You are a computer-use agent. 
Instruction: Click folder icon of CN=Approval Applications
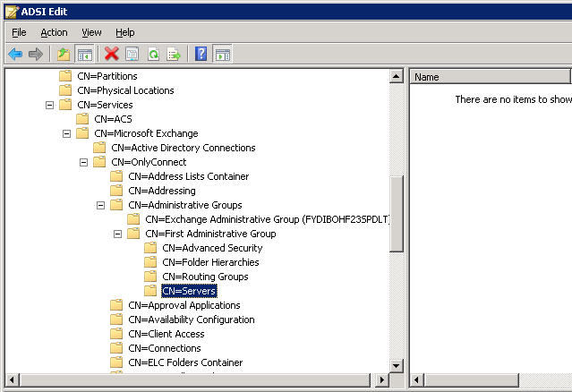coord(116,305)
